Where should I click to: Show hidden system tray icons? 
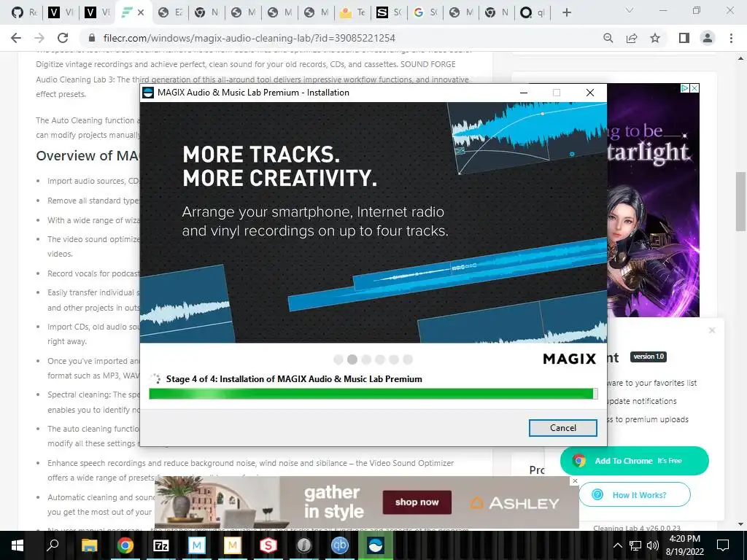click(x=617, y=545)
